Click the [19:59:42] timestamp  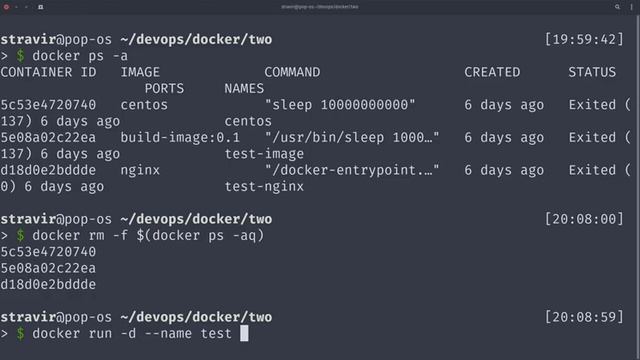tap(584, 40)
